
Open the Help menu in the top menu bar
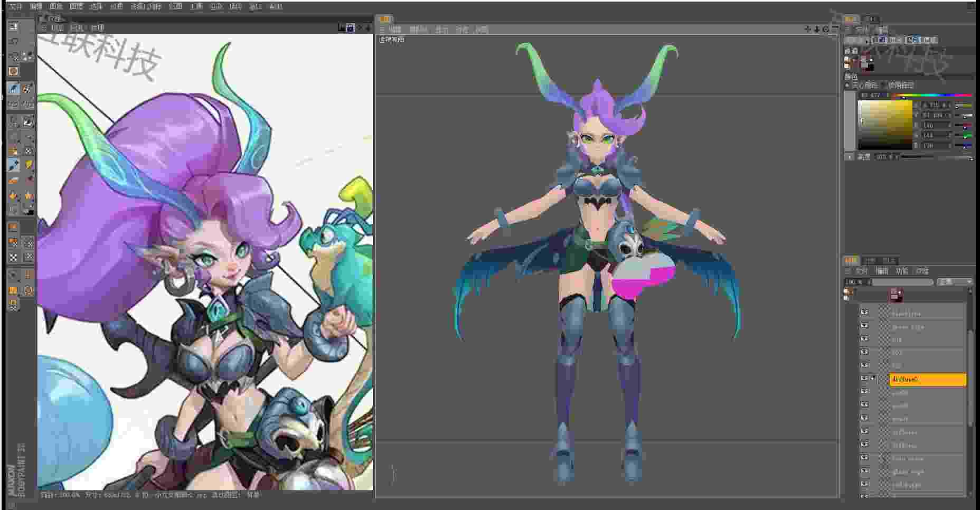point(276,6)
